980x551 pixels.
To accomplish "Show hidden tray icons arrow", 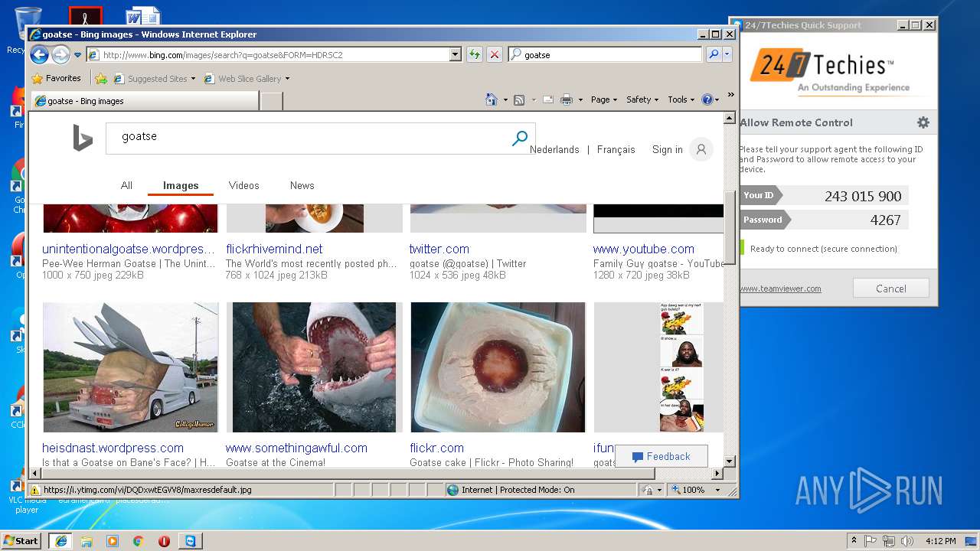I will (x=854, y=541).
